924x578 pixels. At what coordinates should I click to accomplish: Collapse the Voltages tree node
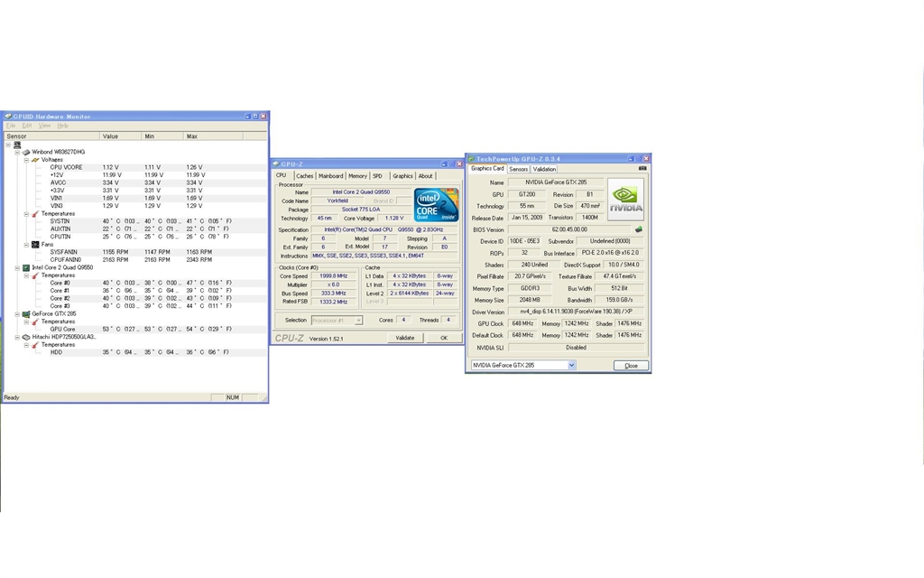click(x=26, y=160)
